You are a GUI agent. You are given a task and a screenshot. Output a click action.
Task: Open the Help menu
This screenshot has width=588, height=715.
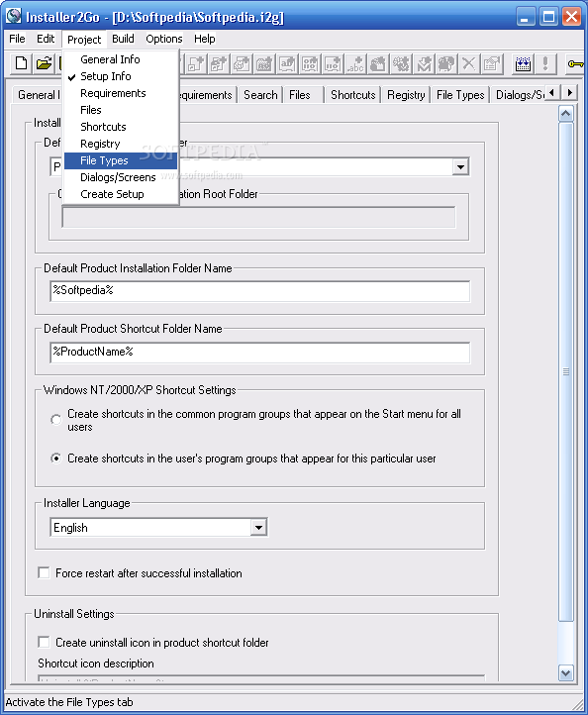point(205,39)
